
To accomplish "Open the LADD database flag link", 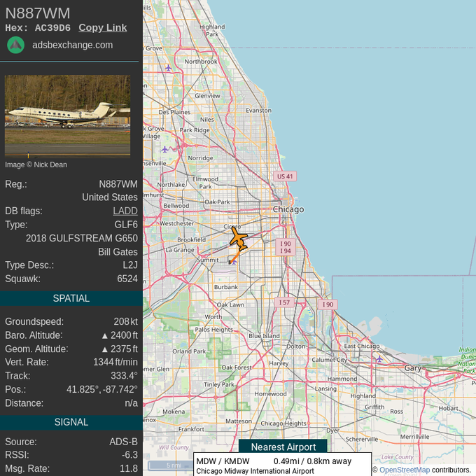I will coord(125,211).
